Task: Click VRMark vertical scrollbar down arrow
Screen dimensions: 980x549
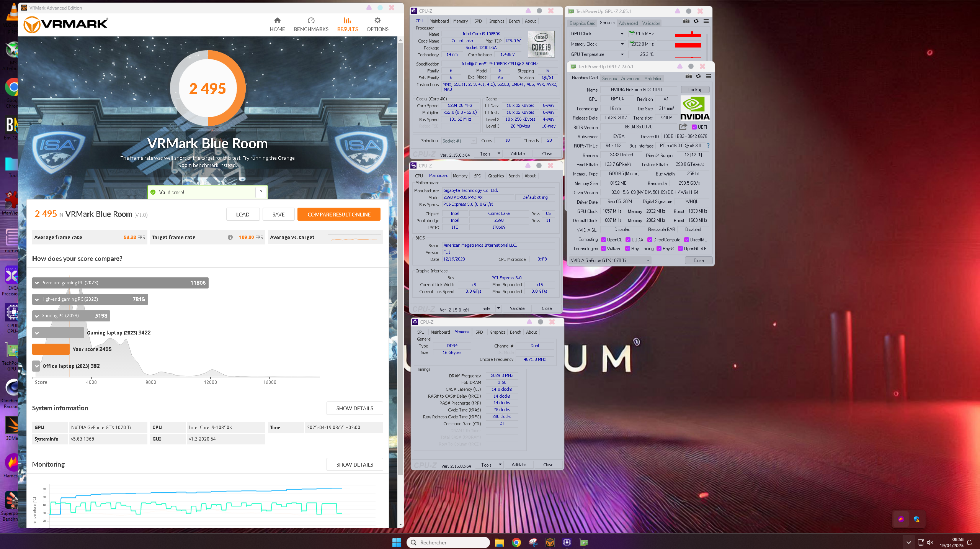Action: (x=400, y=524)
